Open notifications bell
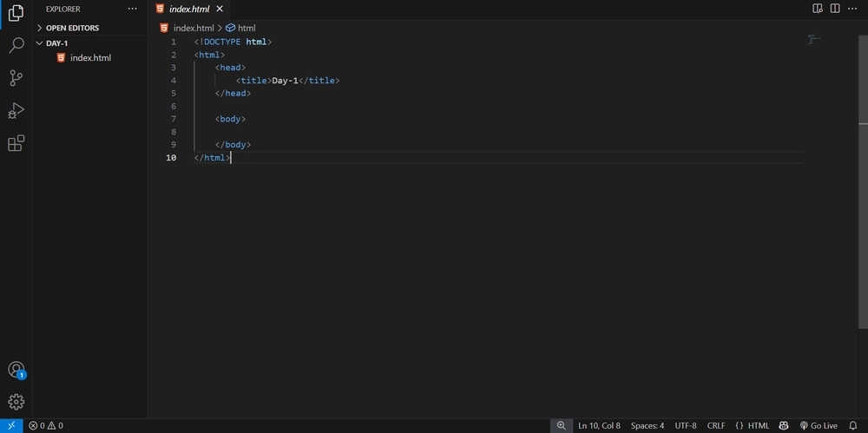The width and height of the screenshot is (868, 433). point(853,426)
